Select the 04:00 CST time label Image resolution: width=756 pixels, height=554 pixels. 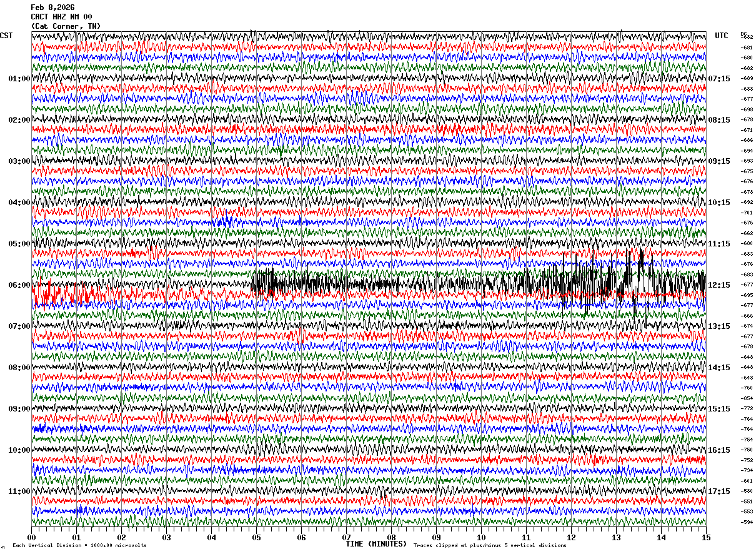click(19, 203)
